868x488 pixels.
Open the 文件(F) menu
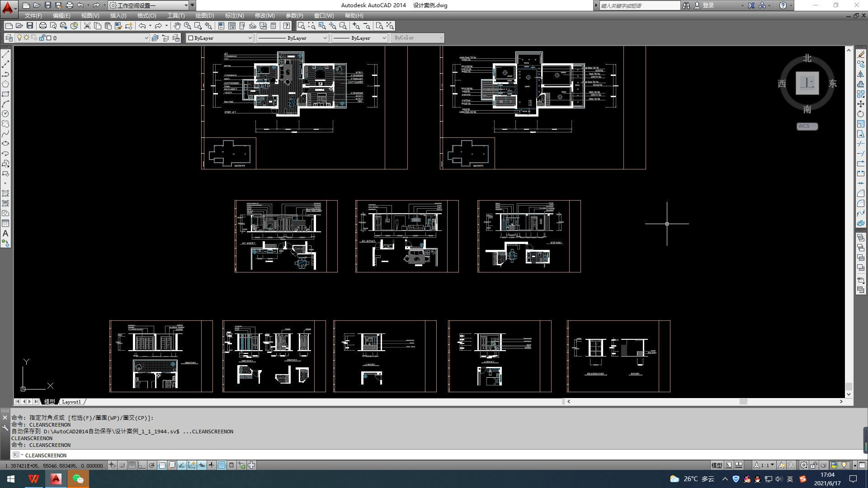pos(33,15)
